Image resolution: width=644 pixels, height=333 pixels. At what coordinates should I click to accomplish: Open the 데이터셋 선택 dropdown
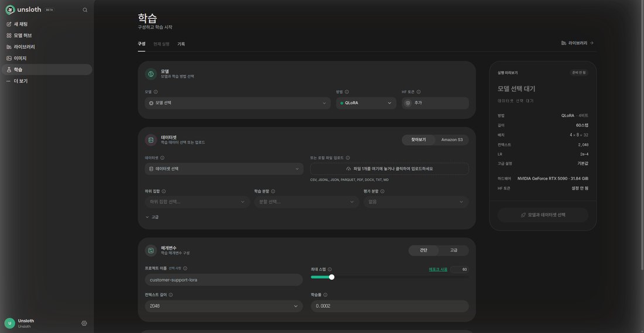224,169
